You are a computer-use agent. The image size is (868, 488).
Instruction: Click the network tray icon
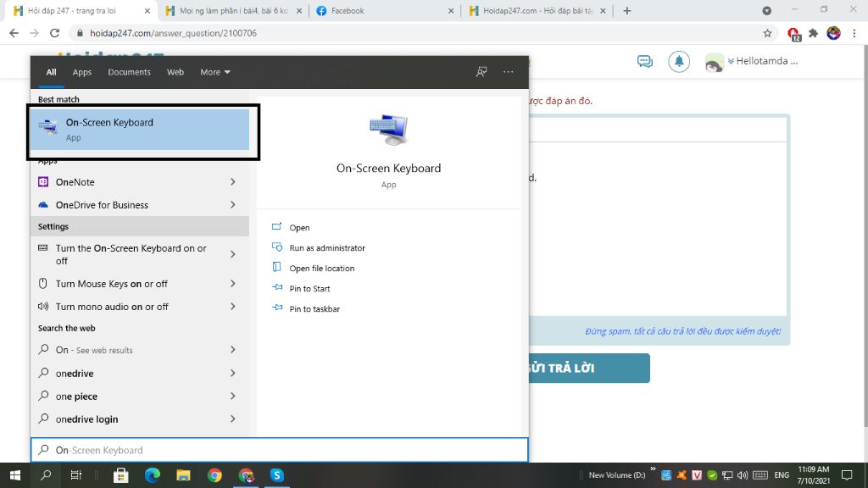click(727, 475)
